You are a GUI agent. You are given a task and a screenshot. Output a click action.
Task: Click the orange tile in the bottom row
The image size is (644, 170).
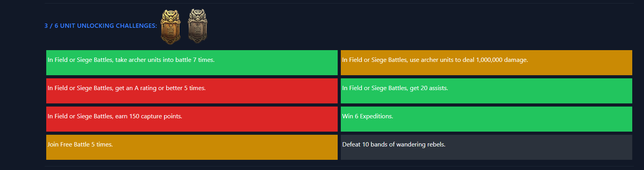pyautogui.click(x=192, y=147)
